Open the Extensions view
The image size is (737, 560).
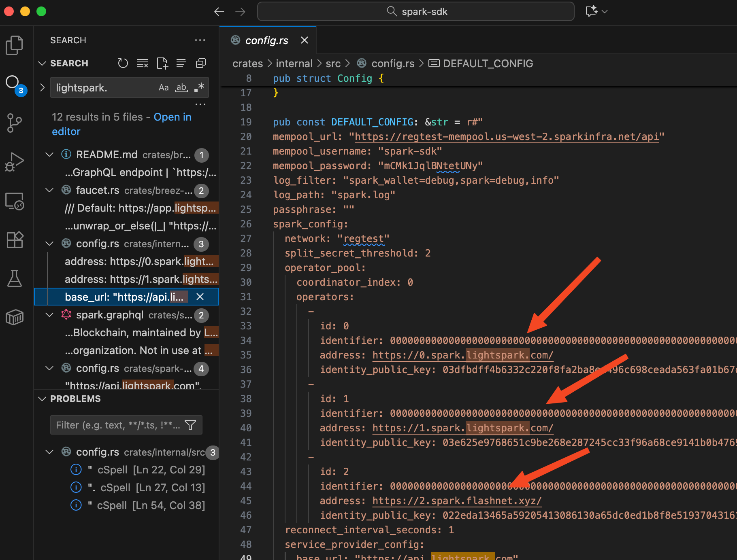click(x=15, y=240)
